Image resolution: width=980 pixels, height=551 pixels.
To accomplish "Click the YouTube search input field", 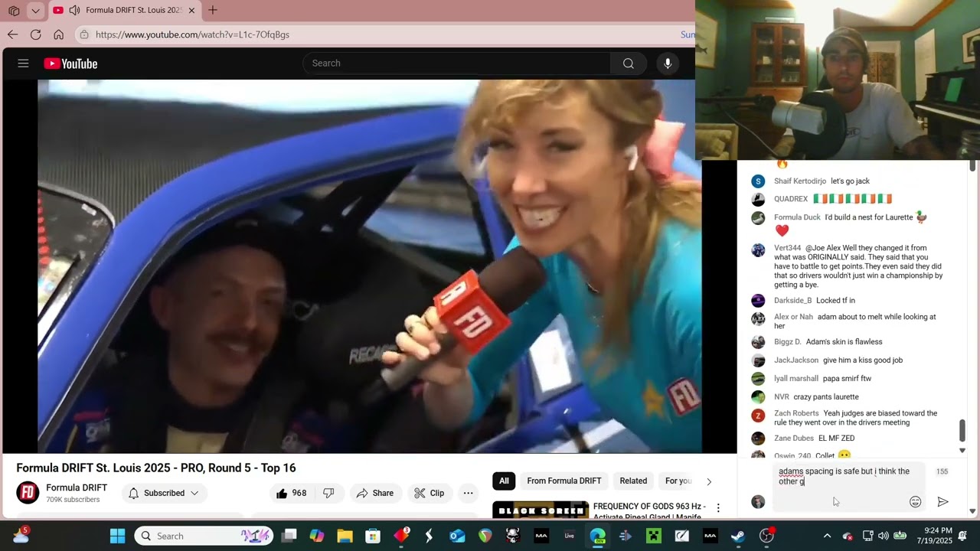I will pyautogui.click(x=457, y=64).
